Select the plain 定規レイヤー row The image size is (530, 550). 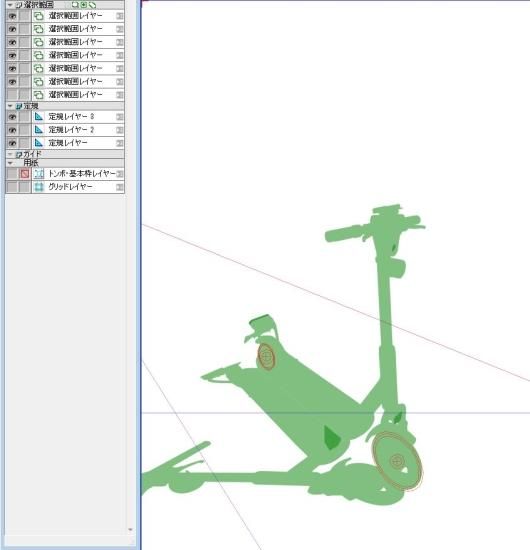tap(65, 143)
